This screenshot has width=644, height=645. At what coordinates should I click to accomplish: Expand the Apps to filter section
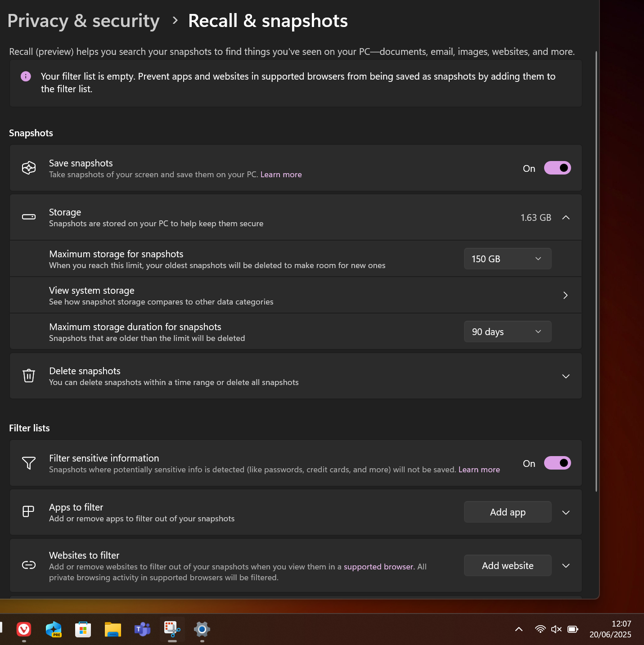[566, 512]
